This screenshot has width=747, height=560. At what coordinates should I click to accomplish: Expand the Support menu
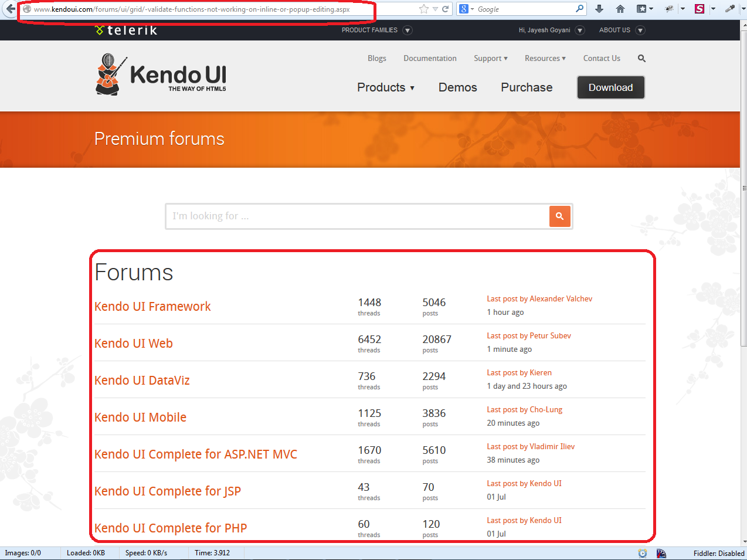coord(491,58)
